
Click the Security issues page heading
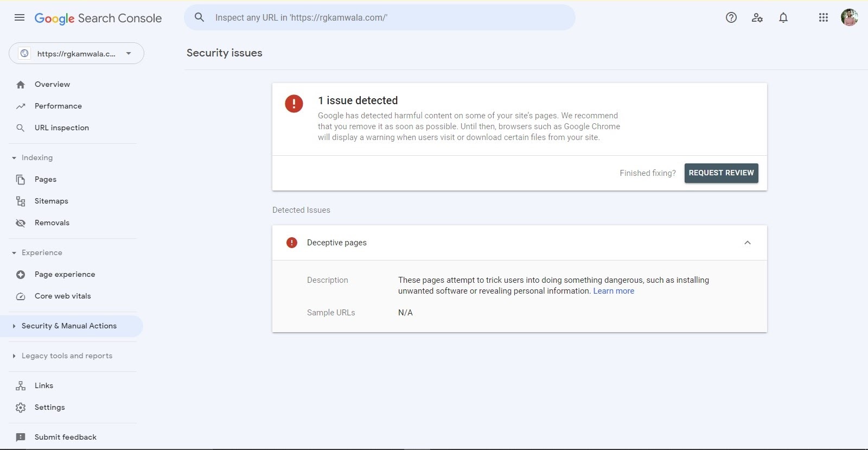[225, 53]
